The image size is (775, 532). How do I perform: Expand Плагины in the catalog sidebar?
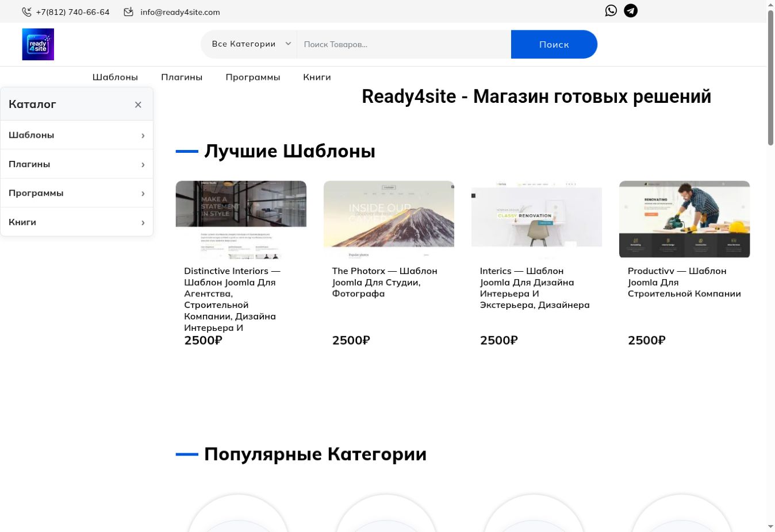tap(77, 164)
